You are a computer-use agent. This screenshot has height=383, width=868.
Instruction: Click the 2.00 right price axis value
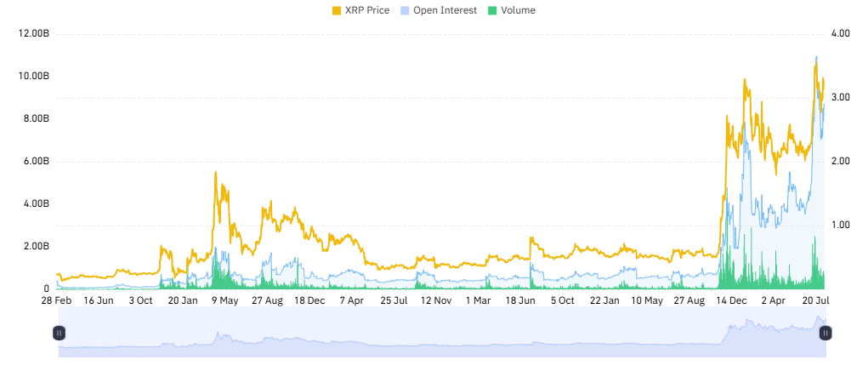point(840,162)
